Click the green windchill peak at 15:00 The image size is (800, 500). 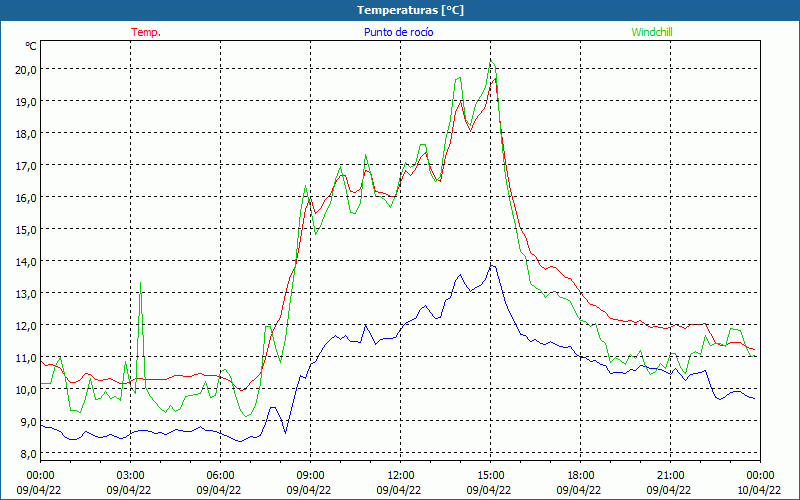tap(491, 61)
